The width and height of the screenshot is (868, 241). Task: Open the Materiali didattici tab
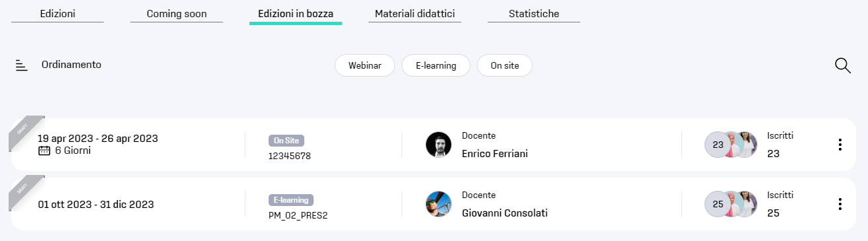point(415,13)
